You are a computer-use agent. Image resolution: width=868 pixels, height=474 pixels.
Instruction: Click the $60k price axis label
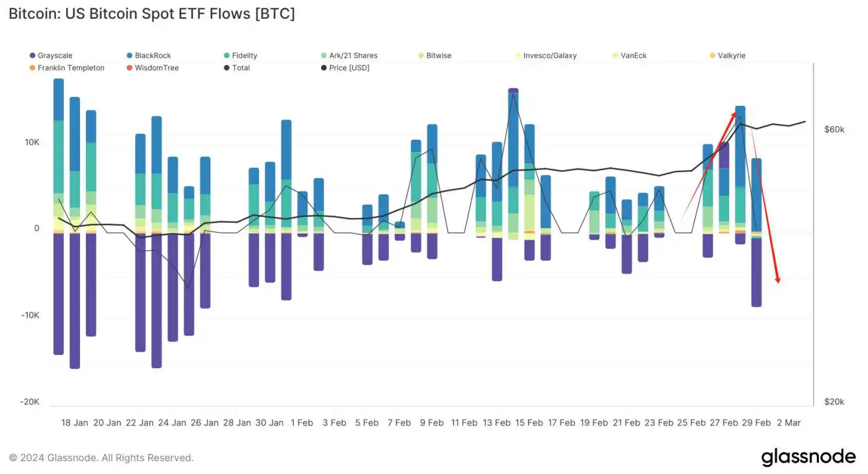click(x=834, y=130)
